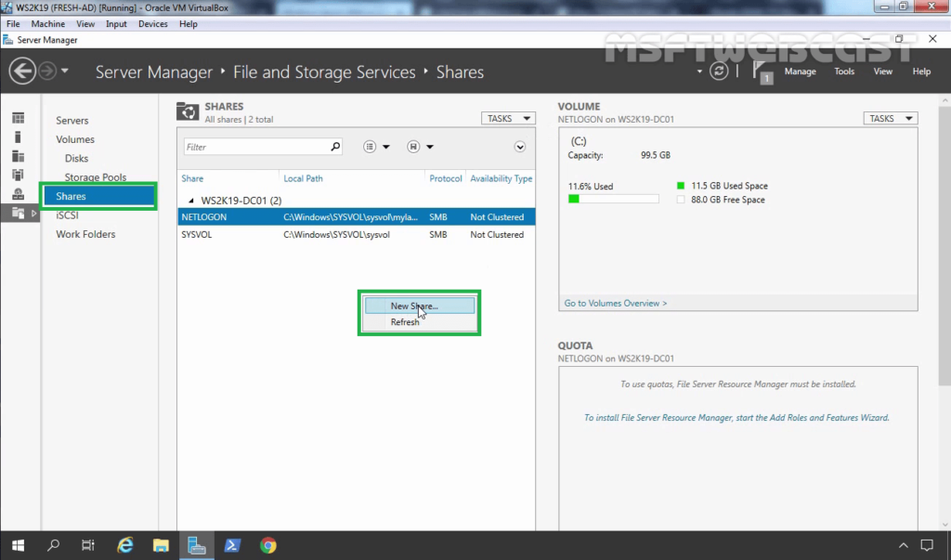Open the Tools menu
Viewport: 951px width, 560px height.
[843, 71]
